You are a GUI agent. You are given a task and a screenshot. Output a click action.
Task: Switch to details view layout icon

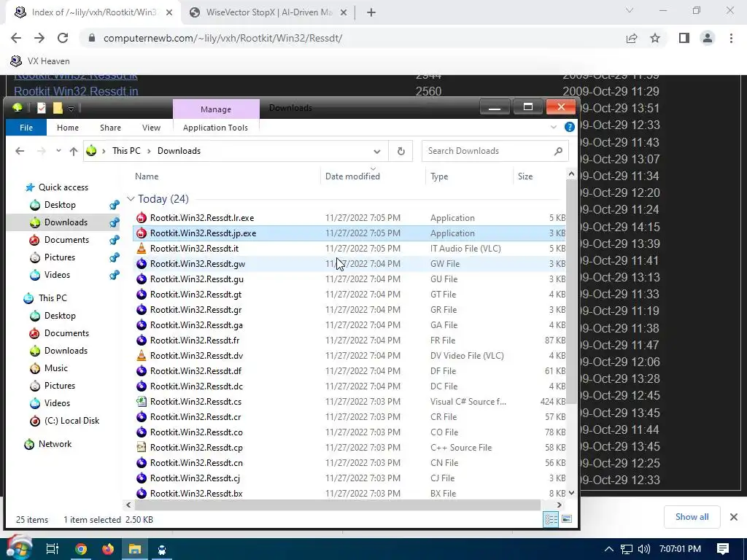[551, 519]
